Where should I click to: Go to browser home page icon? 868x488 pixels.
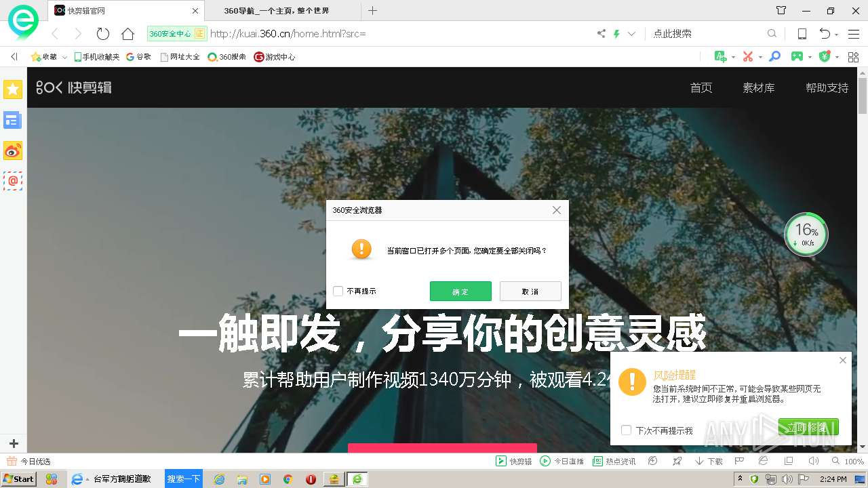pos(127,33)
